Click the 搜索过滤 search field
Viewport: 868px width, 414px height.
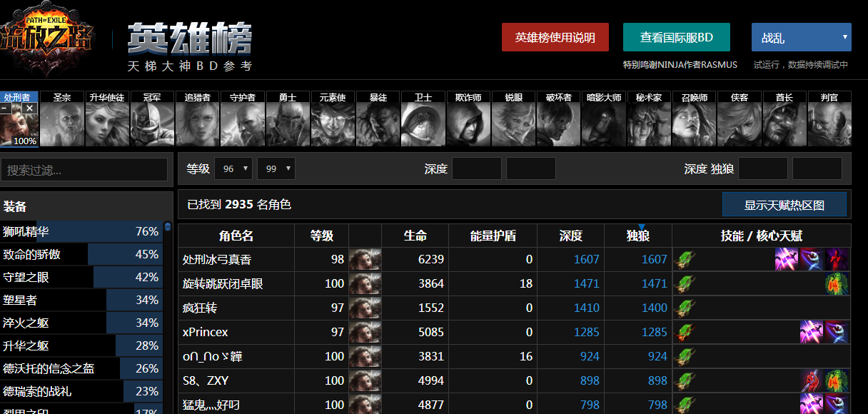pos(84,170)
